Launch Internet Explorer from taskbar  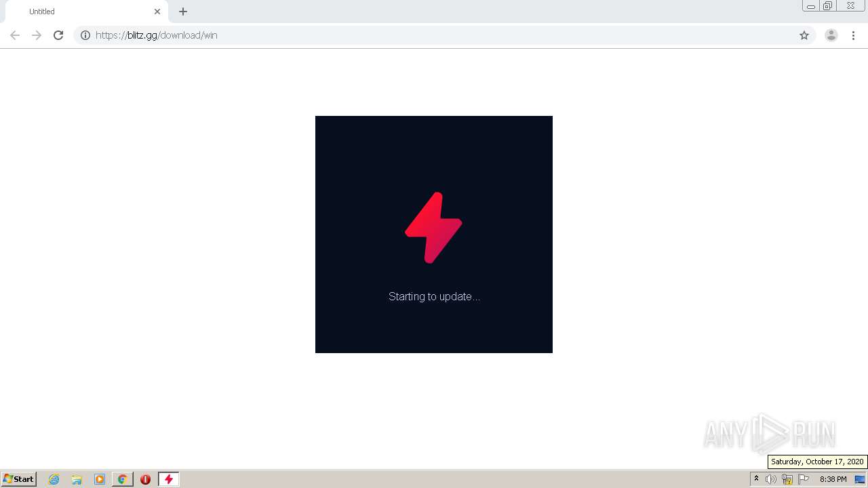(54, 479)
